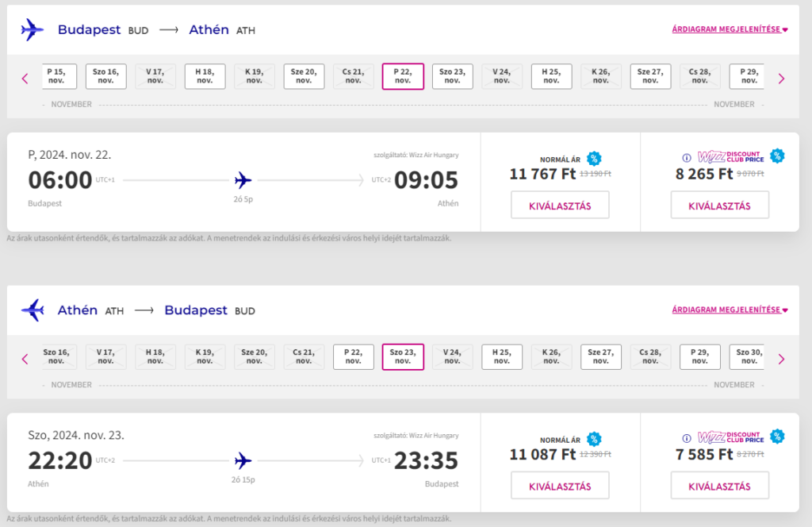Show later outbound dates with right arrow
Screen dimensions: 812x527
coord(781,79)
